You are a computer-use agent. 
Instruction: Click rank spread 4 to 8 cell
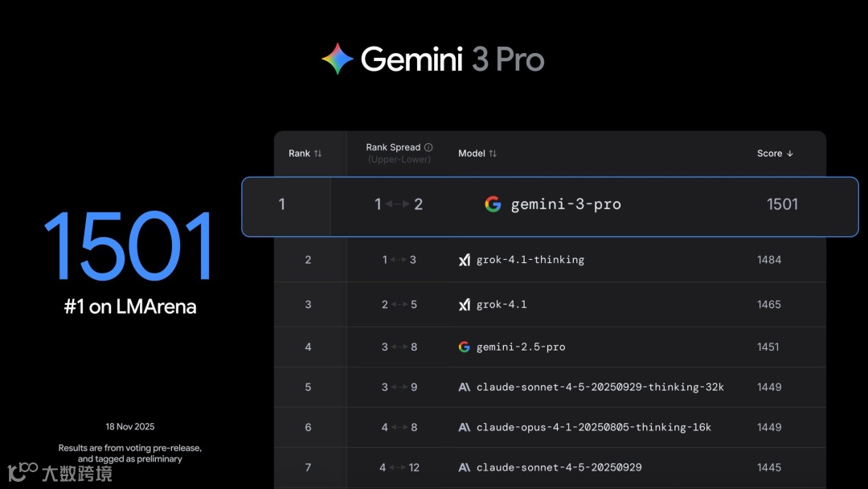click(x=399, y=427)
